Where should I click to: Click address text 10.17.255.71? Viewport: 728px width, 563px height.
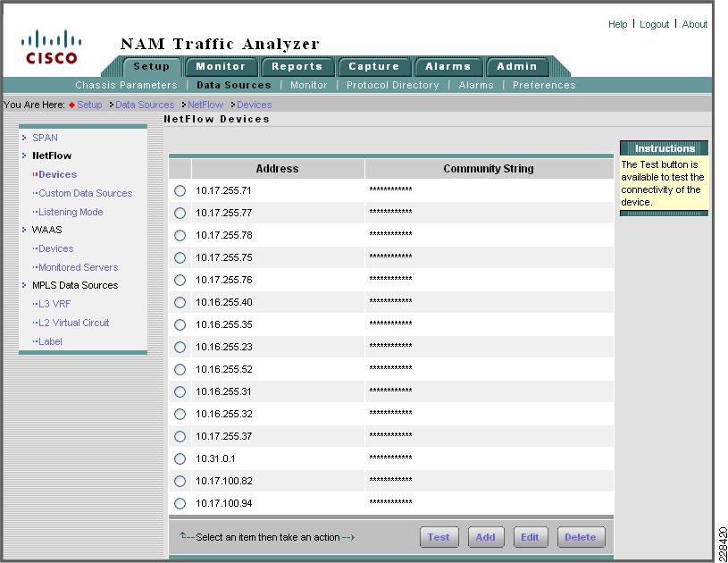(223, 191)
